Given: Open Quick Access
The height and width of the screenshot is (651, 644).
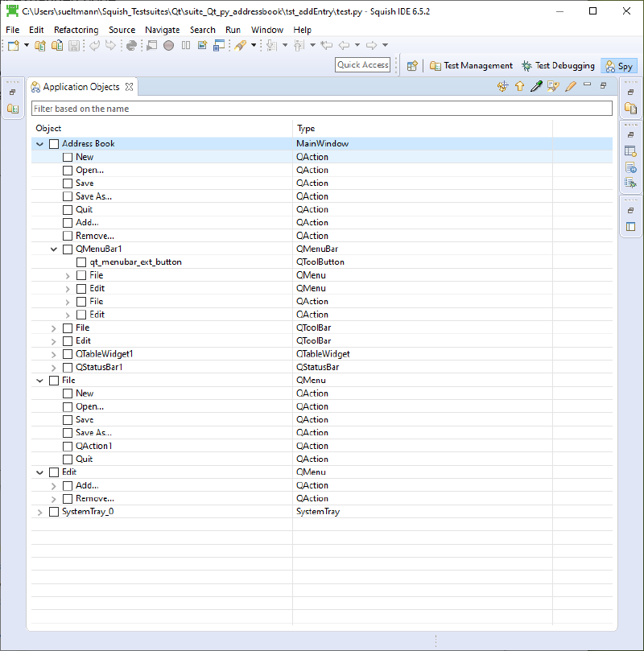Looking at the screenshot, I should pyautogui.click(x=362, y=65).
